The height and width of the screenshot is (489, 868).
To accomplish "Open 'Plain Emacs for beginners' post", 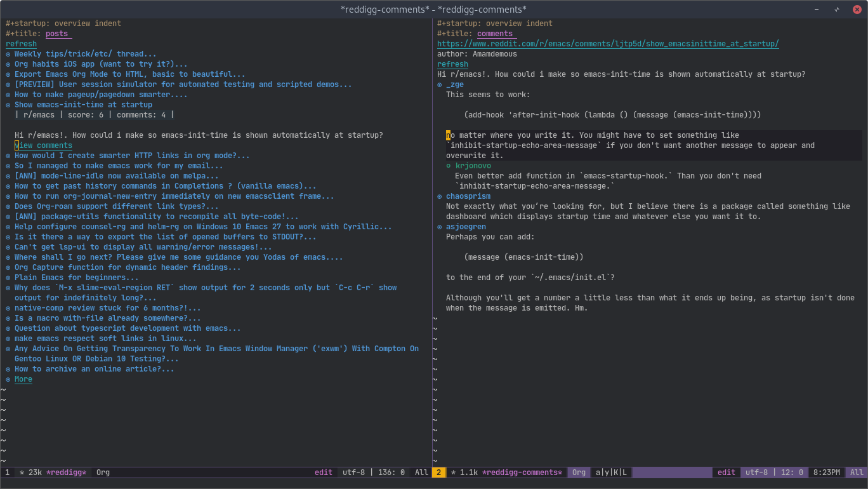I will (77, 278).
